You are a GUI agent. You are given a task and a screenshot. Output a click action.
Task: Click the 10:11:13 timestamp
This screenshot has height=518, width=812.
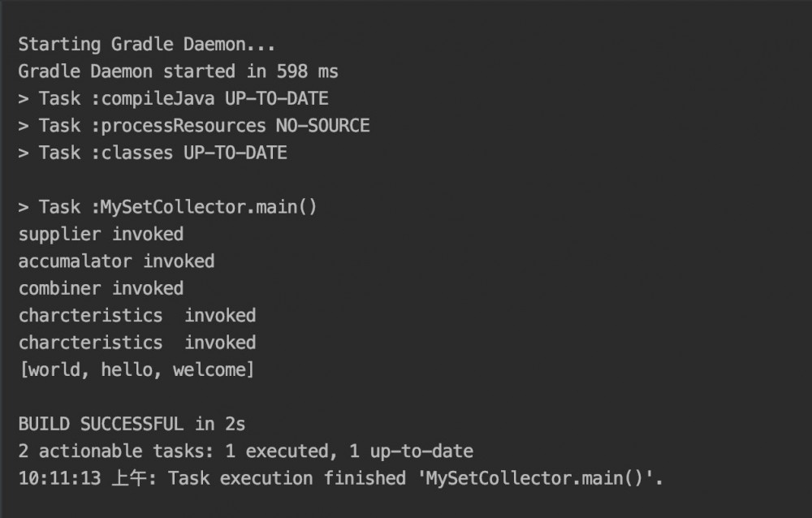(59, 478)
